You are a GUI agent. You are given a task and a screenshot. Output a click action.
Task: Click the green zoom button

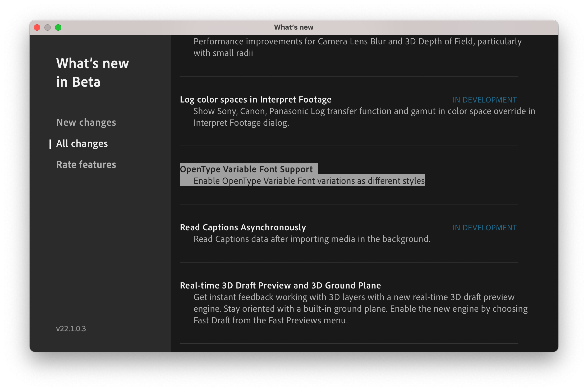pos(58,27)
